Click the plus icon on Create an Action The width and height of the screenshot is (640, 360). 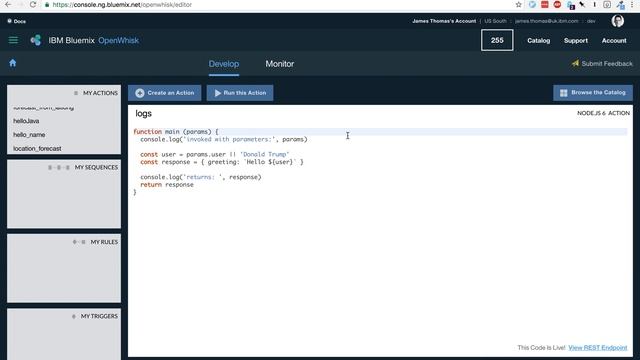pos(140,93)
